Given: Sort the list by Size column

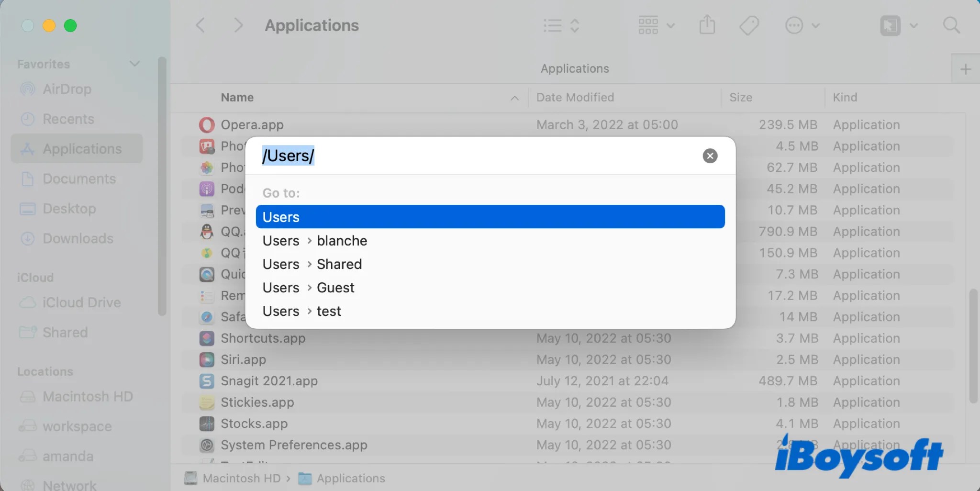Looking at the screenshot, I should click(x=773, y=98).
